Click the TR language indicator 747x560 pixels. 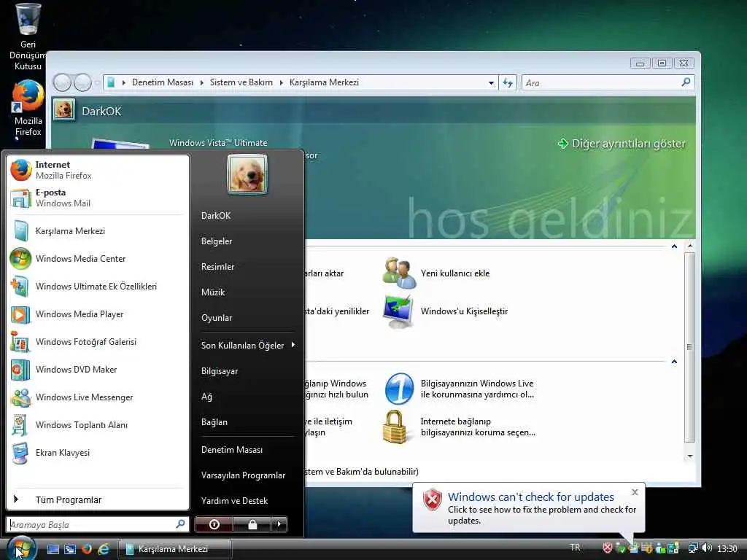click(x=575, y=548)
